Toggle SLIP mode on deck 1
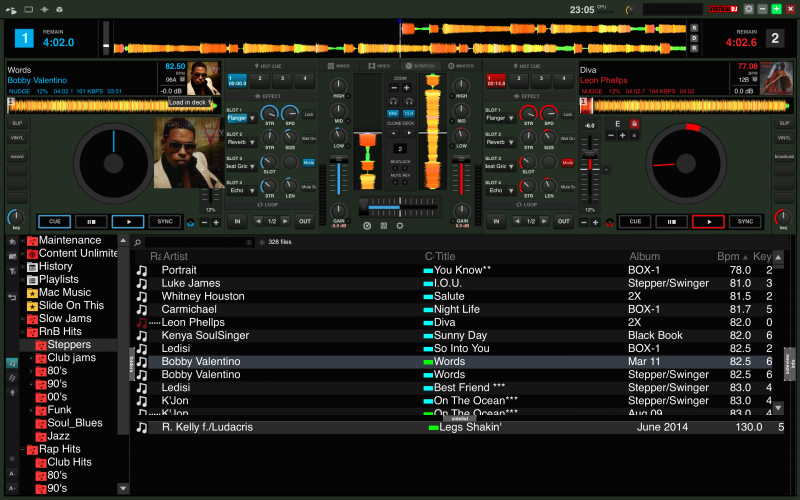This screenshot has width=800, height=500. tap(17, 123)
